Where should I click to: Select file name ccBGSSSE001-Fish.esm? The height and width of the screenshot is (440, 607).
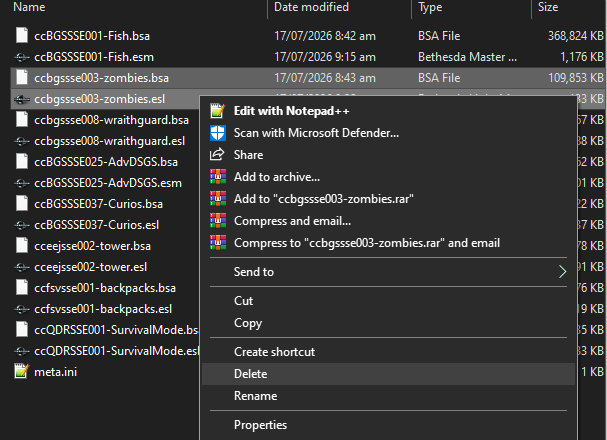pyautogui.click(x=94, y=57)
